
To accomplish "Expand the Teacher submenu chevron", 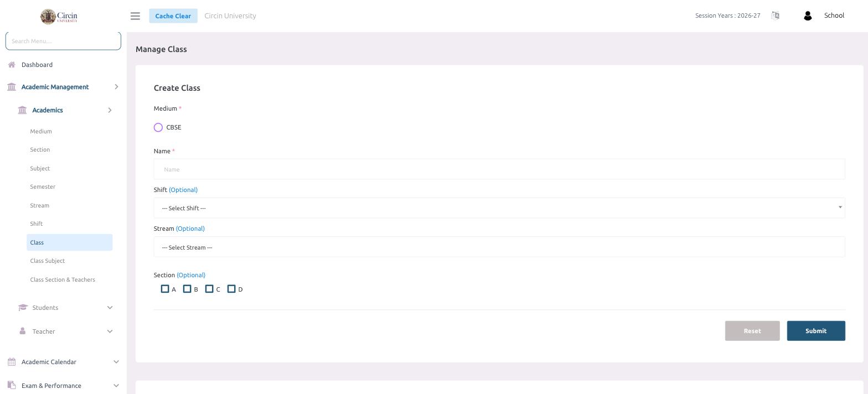I will [110, 331].
